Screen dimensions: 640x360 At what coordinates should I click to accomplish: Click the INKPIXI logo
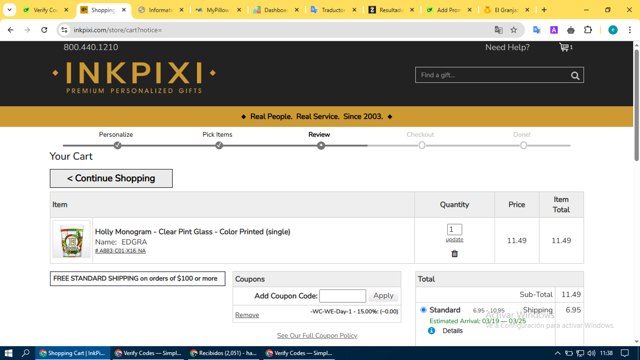point(134,77)
